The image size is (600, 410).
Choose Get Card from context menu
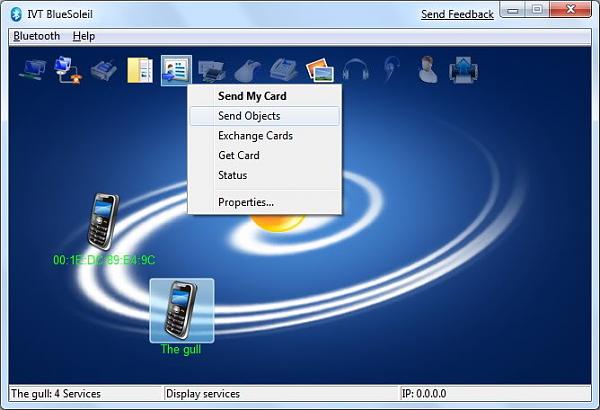click(265, 155)
